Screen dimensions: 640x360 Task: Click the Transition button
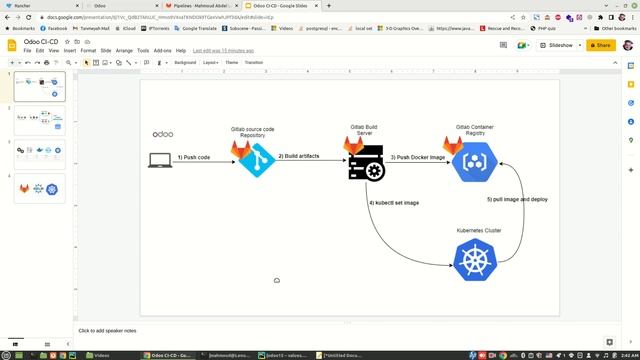point(254,62)
